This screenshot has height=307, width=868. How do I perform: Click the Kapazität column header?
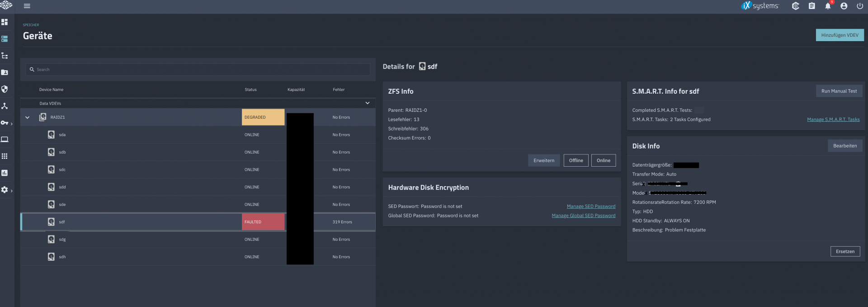296,90
